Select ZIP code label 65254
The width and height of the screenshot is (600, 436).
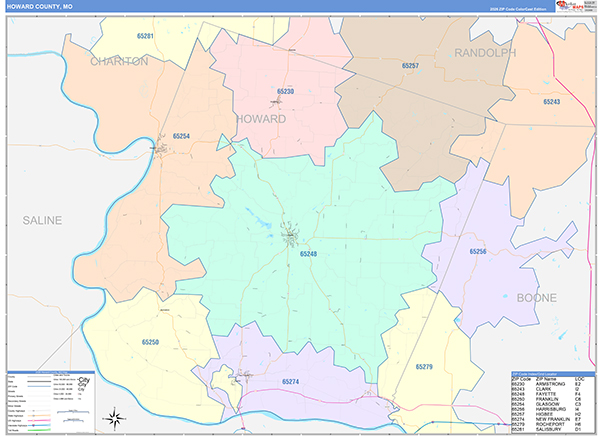[x=181, y=136]
